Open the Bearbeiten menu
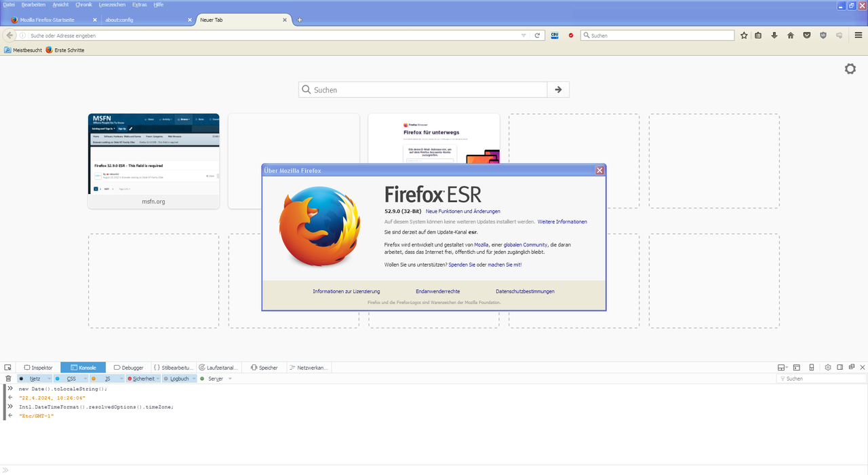 pyautogui.click(x=33, y=4)
